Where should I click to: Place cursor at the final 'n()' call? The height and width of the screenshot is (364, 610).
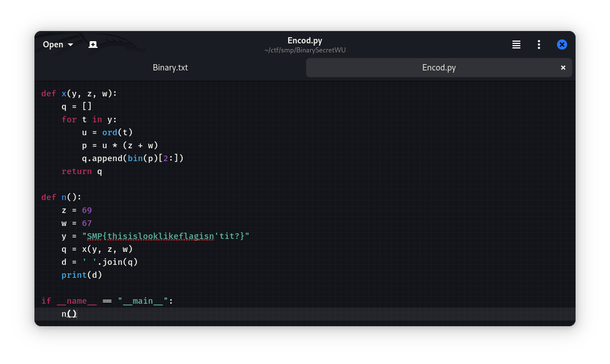[x=69, y=314]
